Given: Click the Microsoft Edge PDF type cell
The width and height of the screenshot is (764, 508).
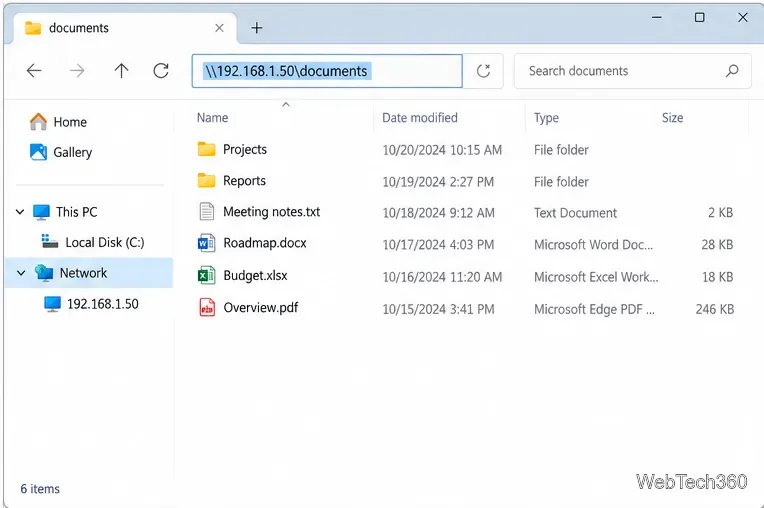Looking at the screenshot, I should click(x=594, y=309).
